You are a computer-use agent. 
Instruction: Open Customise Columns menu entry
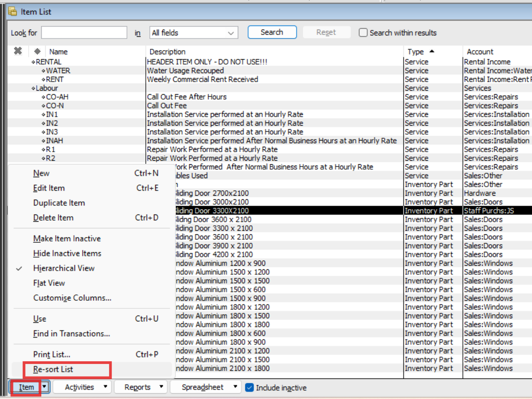(92, 298)
